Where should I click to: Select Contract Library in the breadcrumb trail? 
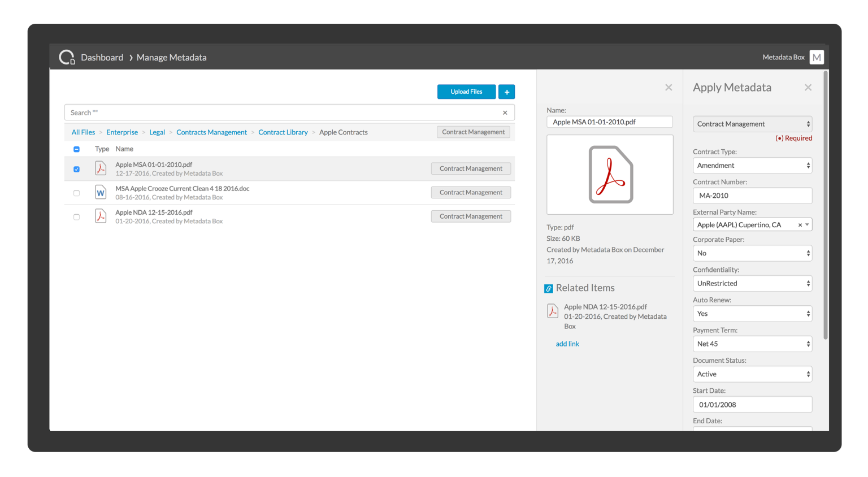(283, 132)
